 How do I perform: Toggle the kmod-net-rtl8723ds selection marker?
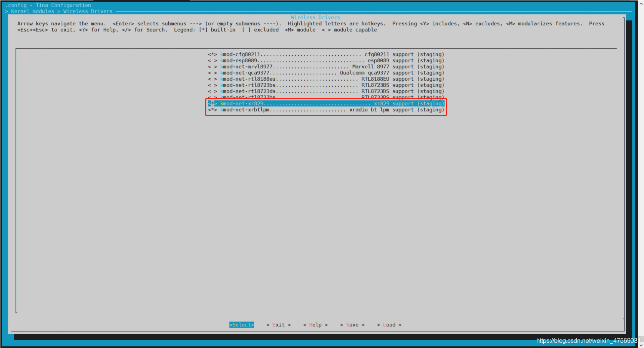pos(212,91)
